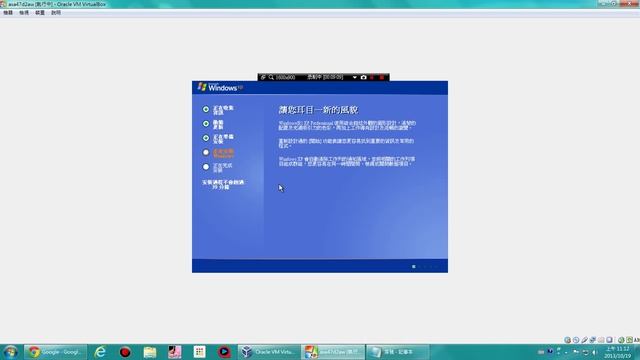Open the taskbar clock showing 上午 11:12
Viewport: 640px width, 360px height.
tap(617, 352)
